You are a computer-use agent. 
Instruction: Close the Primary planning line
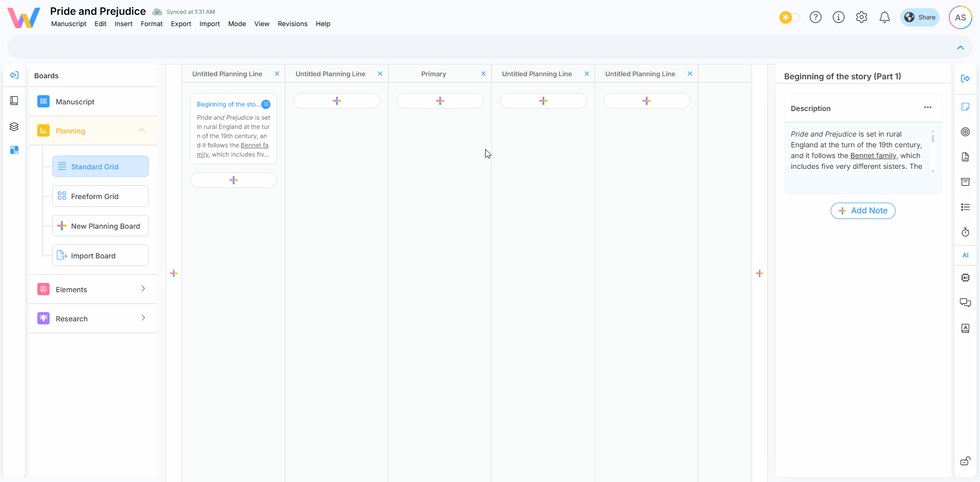click(x=483, y=74)
